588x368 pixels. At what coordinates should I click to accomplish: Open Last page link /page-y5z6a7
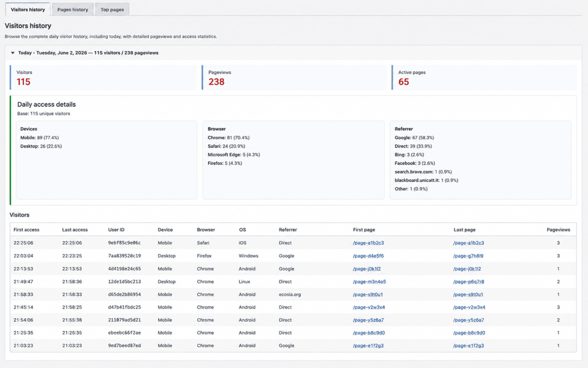[x=468, y=320]
